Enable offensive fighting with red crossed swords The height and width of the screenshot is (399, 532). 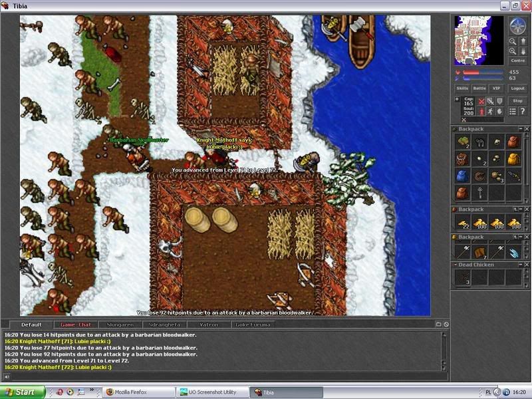481,101
